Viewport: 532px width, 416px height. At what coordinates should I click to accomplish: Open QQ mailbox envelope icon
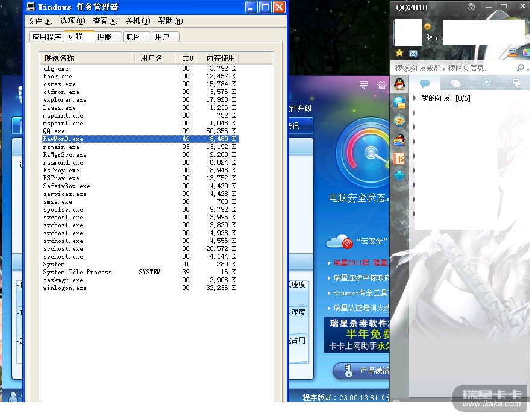413,53
